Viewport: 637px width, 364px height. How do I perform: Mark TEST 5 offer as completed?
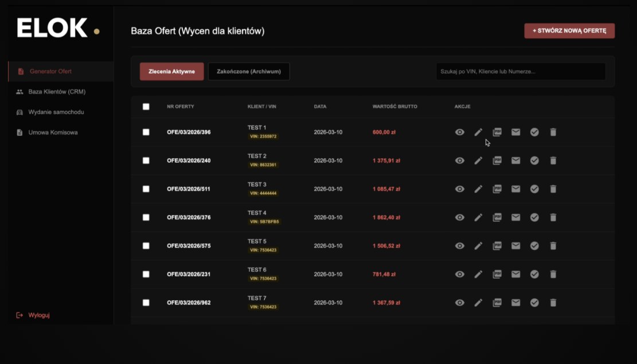point(534,246)
